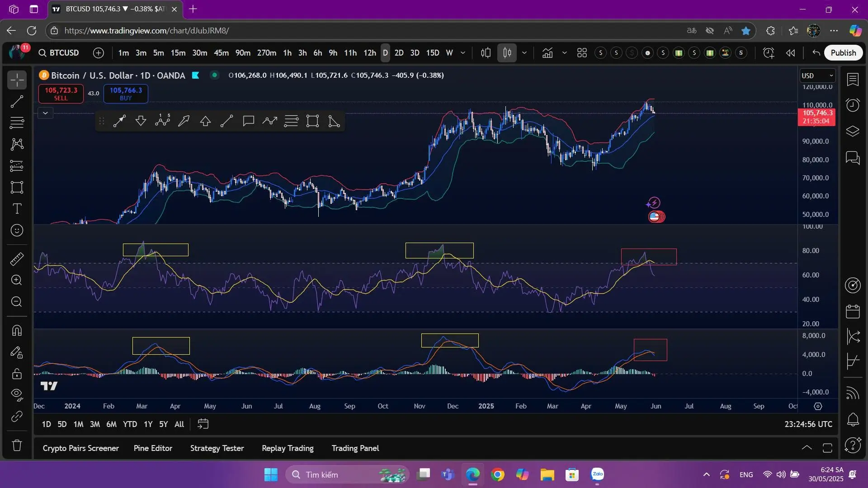The image size is (868, 488).
Task: Open the Alerts panel clock icon
Action: point(853,105)
